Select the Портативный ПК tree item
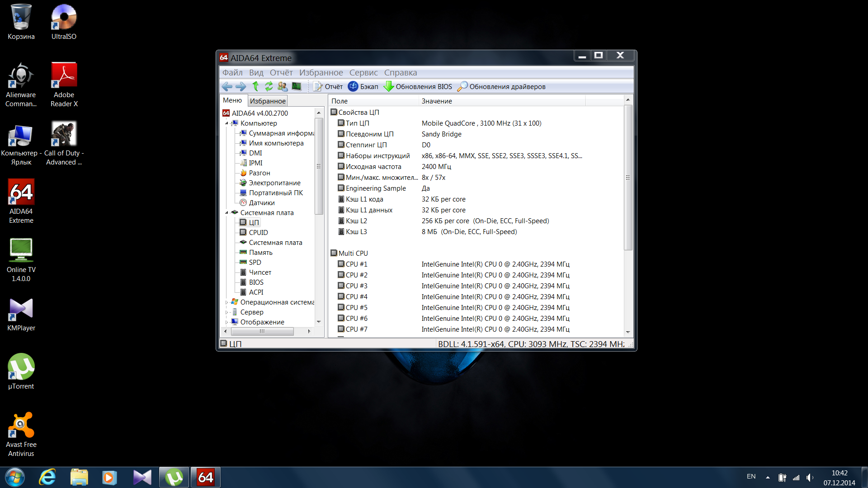 (271, 193)
